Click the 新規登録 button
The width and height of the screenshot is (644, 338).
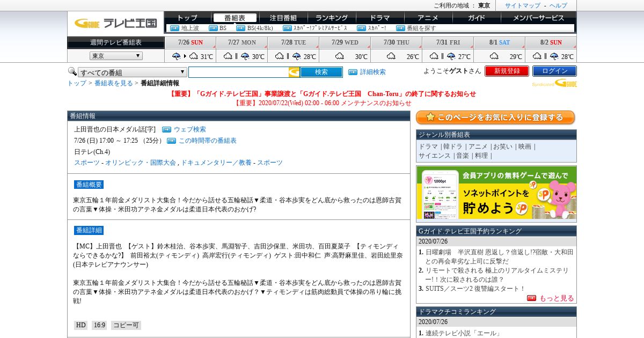pos(507,71)
